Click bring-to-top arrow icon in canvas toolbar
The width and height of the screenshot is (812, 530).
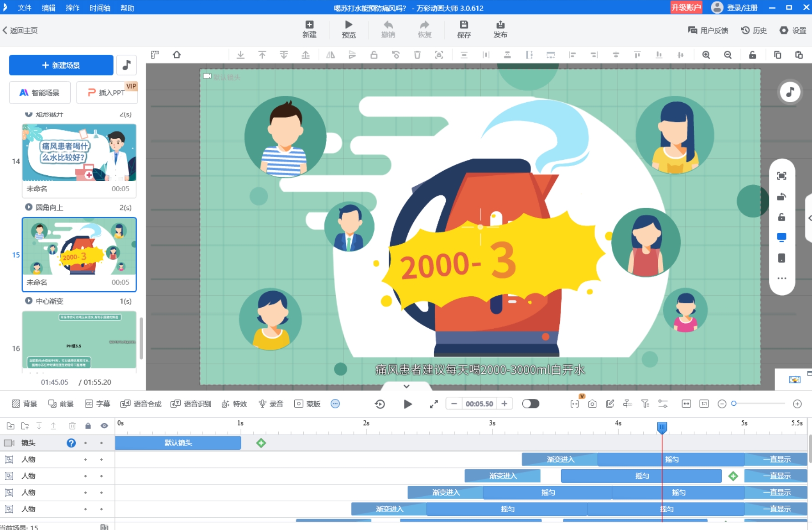pyautogui.click(x=262, y=55)
